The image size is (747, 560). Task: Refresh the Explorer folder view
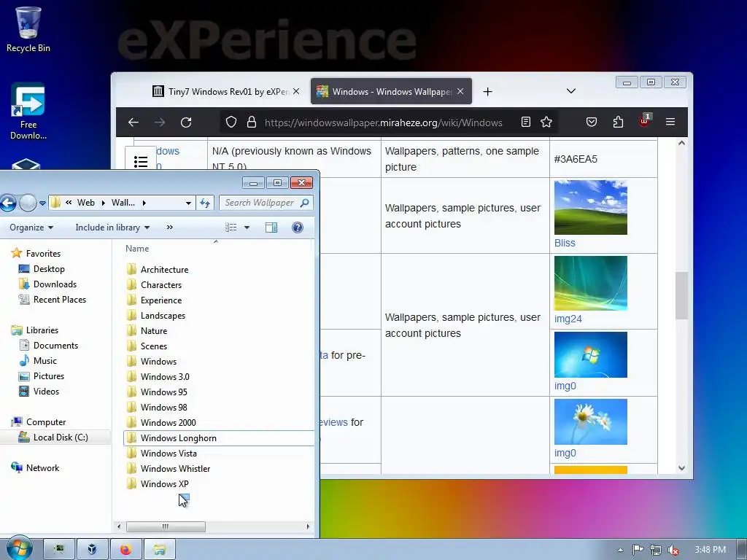click(205, 203)
